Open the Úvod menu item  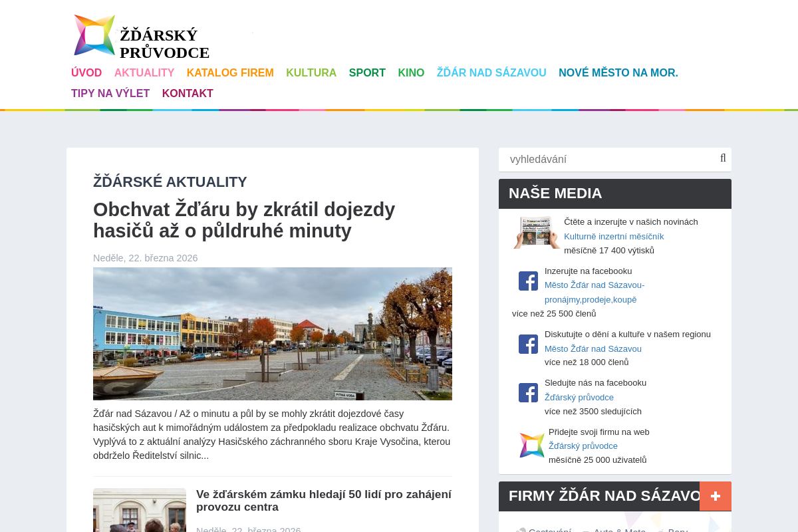(x=86, y=73)
